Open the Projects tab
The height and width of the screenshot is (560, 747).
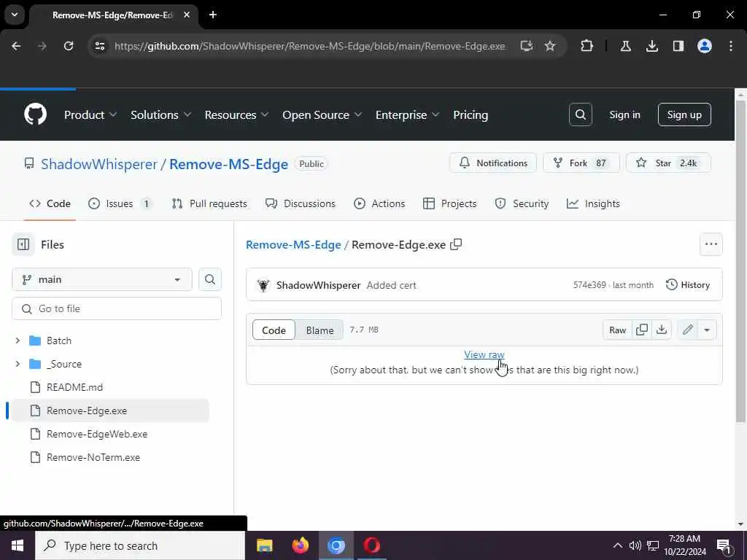point(449,204)
